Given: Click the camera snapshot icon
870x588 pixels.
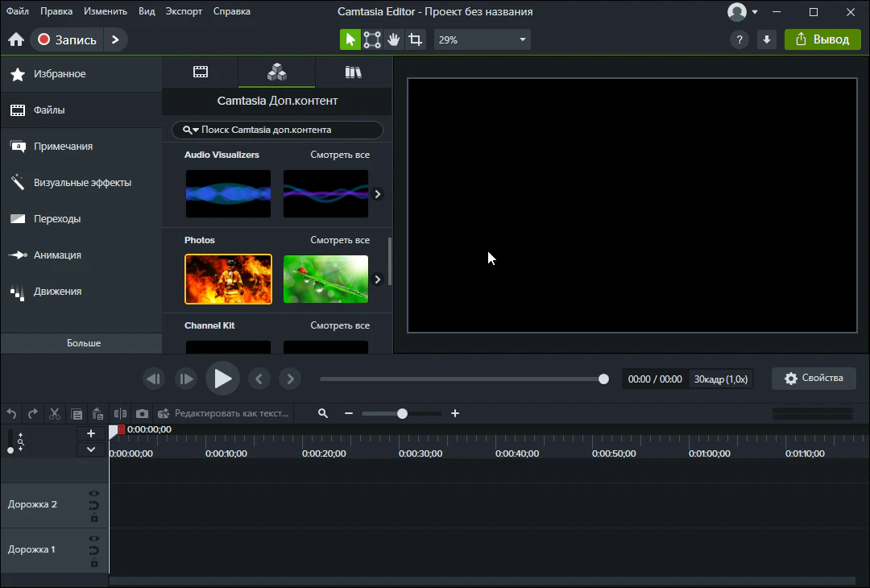Looking at the screenshot, I should point(142,413).
